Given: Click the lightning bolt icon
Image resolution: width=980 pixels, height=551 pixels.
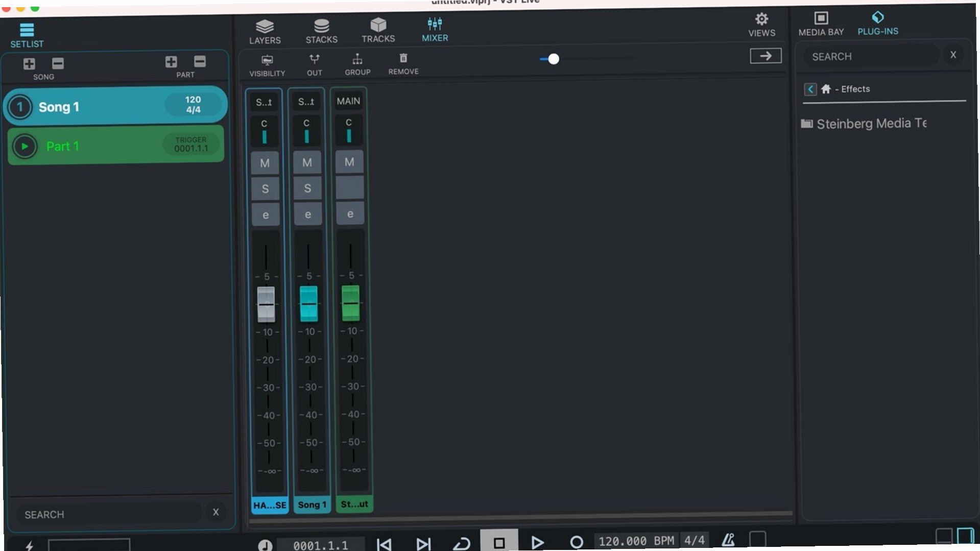Looking at the screenshot, I should click(x=29, y=546).
